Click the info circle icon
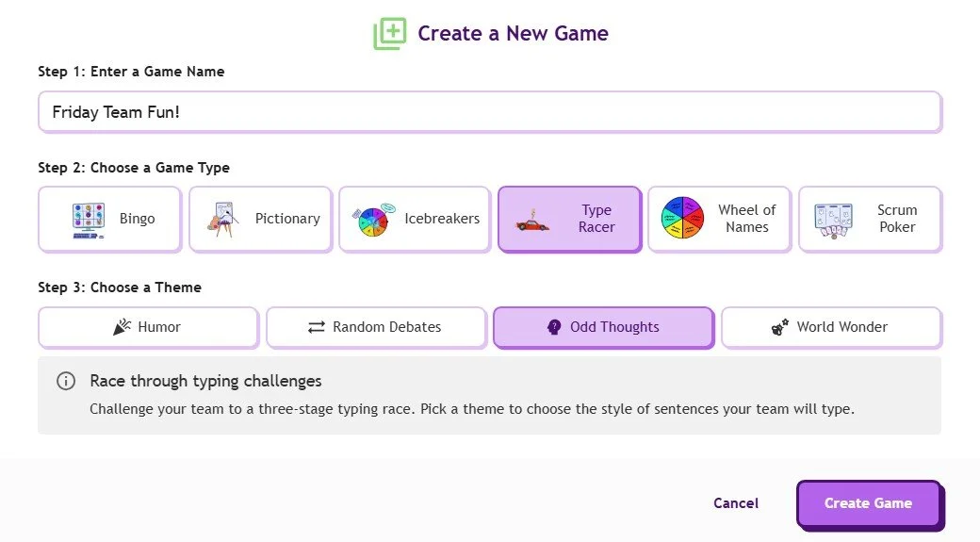 point(66,381)
